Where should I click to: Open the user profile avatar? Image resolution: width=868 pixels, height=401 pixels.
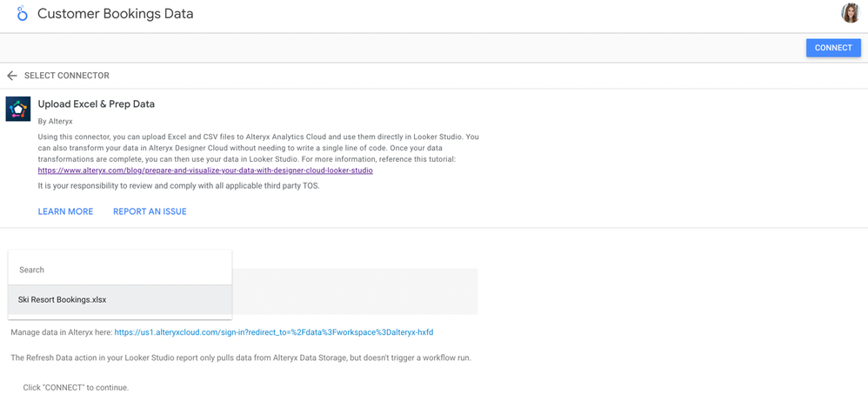click(850, 13)
